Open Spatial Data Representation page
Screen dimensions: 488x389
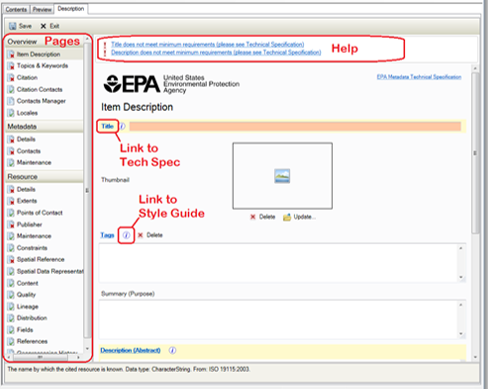pyautogui.click(x=50, y=271)
